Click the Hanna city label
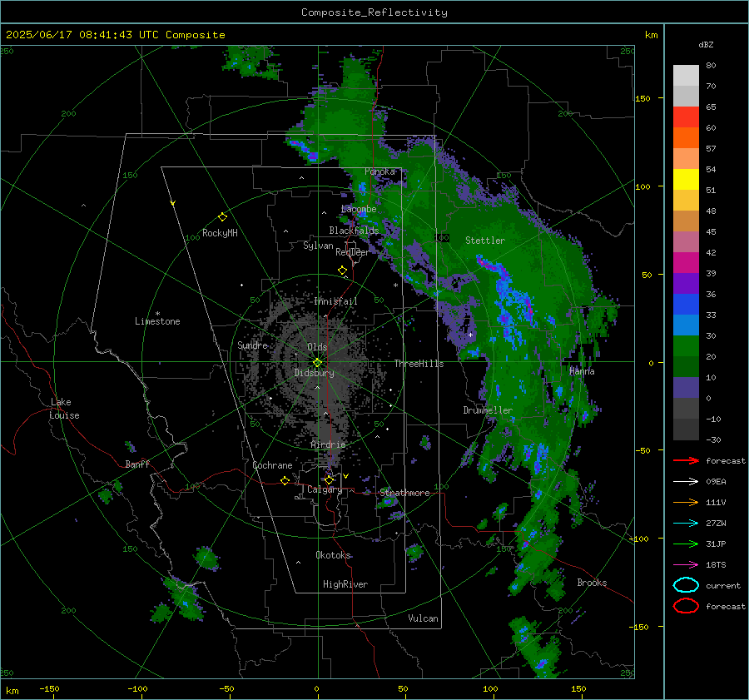Screen dimensions: 749x700 [x=582, y=370]
